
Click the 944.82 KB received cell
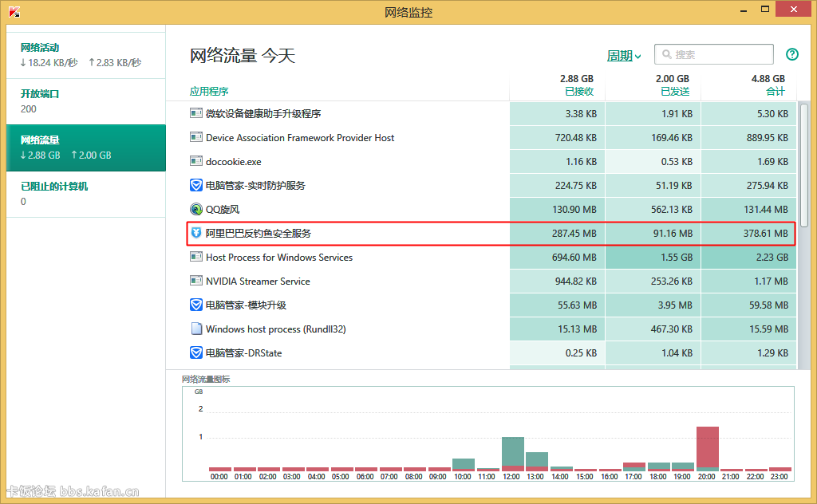557,282
